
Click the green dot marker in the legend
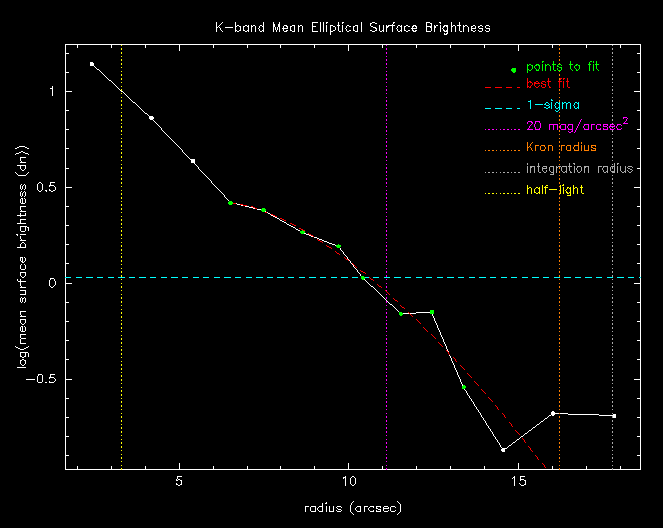pyautogui.click(x=514, y=70)
